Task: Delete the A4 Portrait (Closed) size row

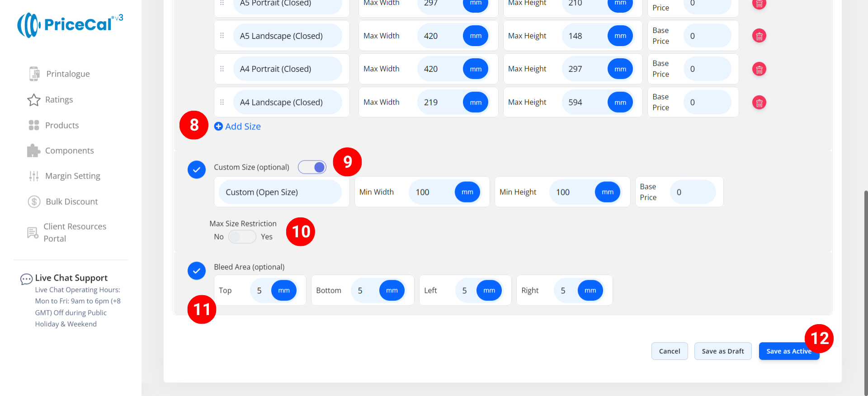Action: coord(759,69)
